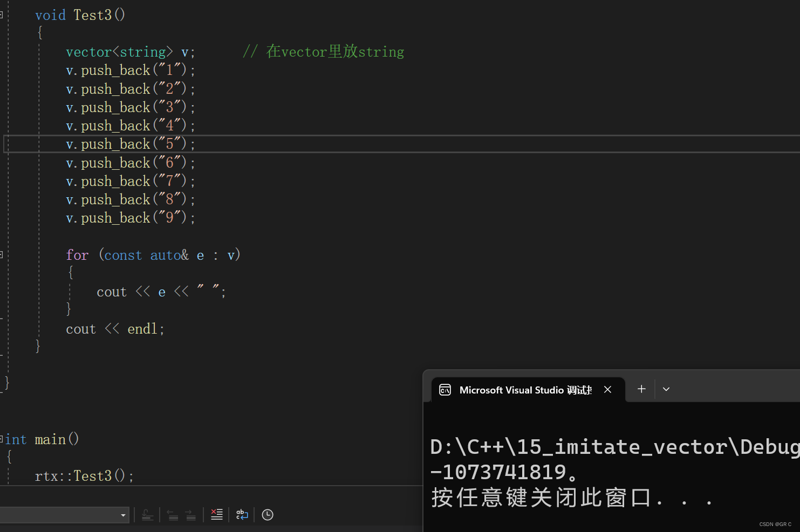Open a new terminal tab with plus button

(x=641, y=389)
